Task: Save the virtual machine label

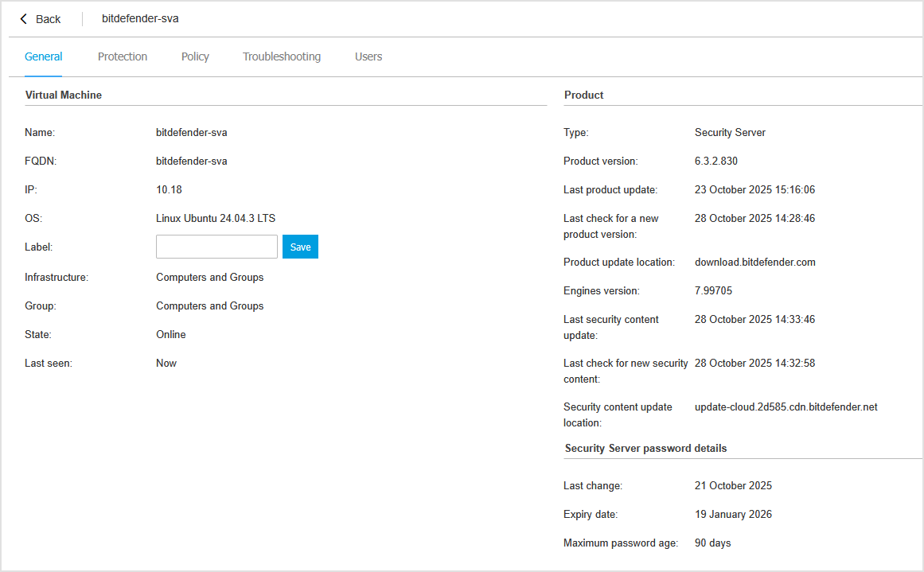Action: click(x=300, y=247)
